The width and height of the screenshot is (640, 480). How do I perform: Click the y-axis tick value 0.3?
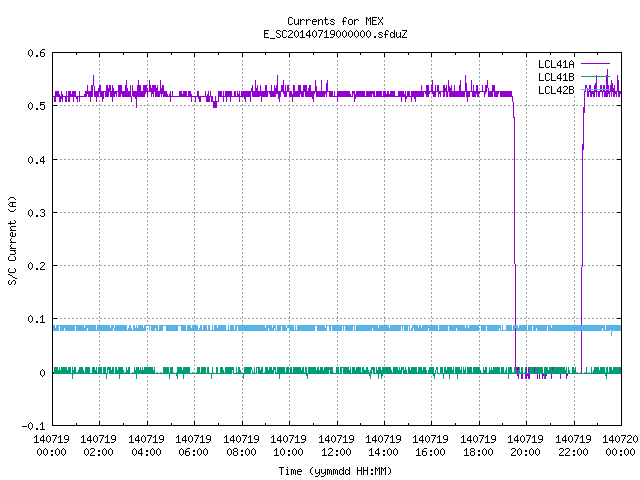[36, 213]
